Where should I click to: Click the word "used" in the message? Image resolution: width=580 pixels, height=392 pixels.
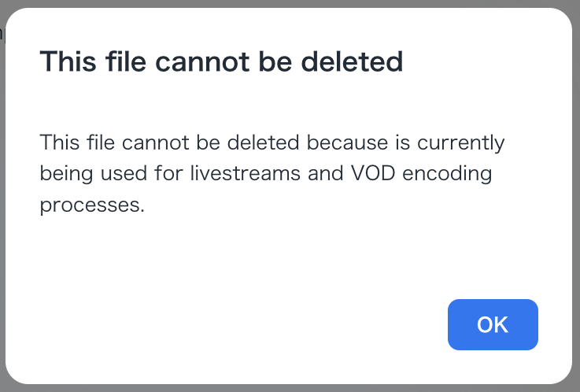pyautogui.click(x=124, y=174)
